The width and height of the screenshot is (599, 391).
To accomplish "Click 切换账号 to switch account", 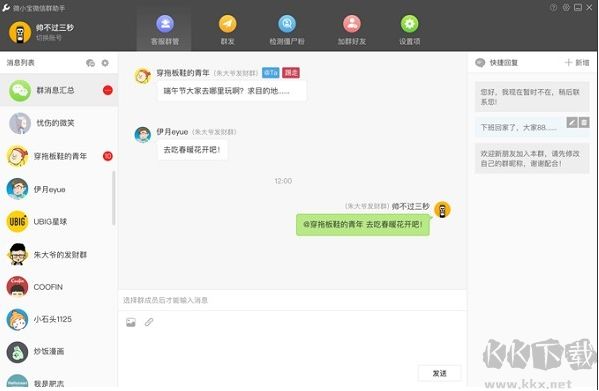I will 49,37.
